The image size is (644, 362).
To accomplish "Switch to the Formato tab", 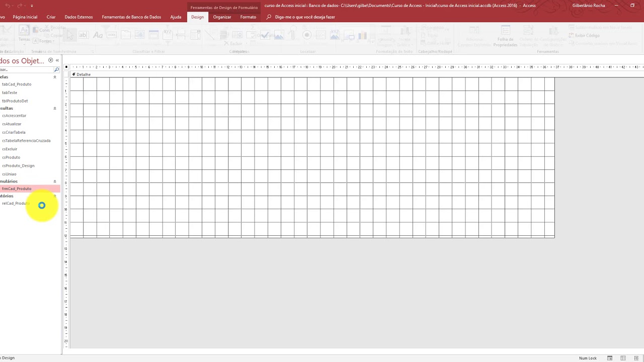I will click(x=248, y=17).
